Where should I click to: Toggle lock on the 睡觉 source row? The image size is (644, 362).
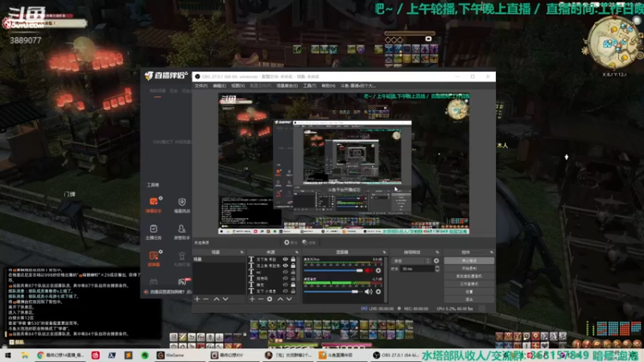pyautogui.click(x=293, y=285)
